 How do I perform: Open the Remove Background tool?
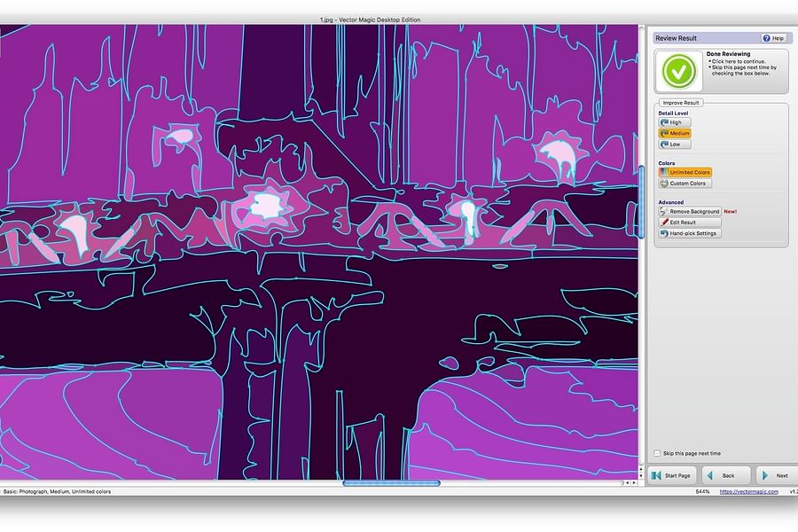pyautogui.click(x=690, y=212)
